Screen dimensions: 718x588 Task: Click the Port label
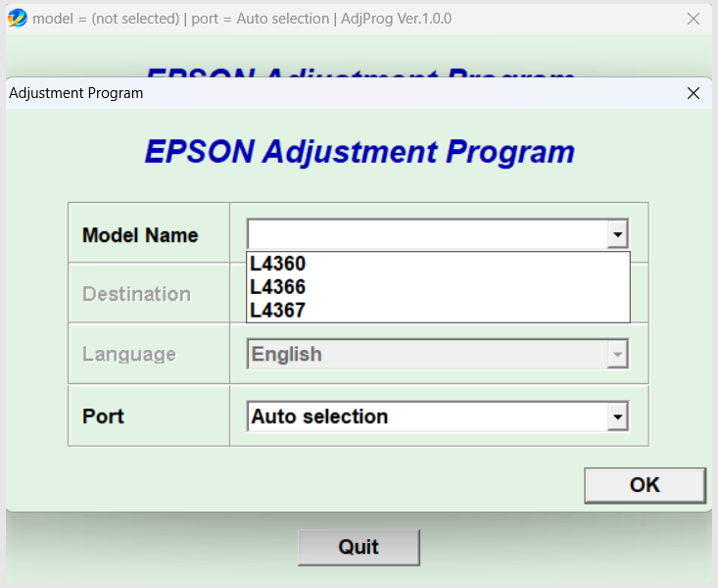coord(103,416)
